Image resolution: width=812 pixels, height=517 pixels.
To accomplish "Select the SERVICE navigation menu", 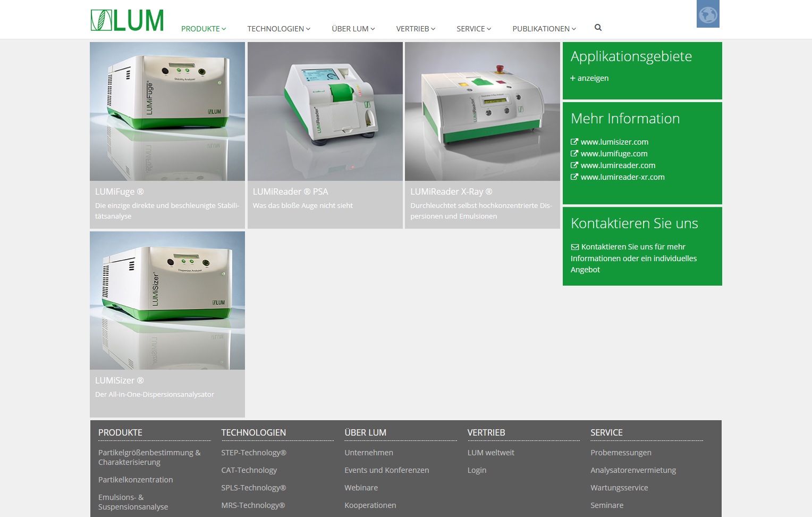I will click(473, 29).
